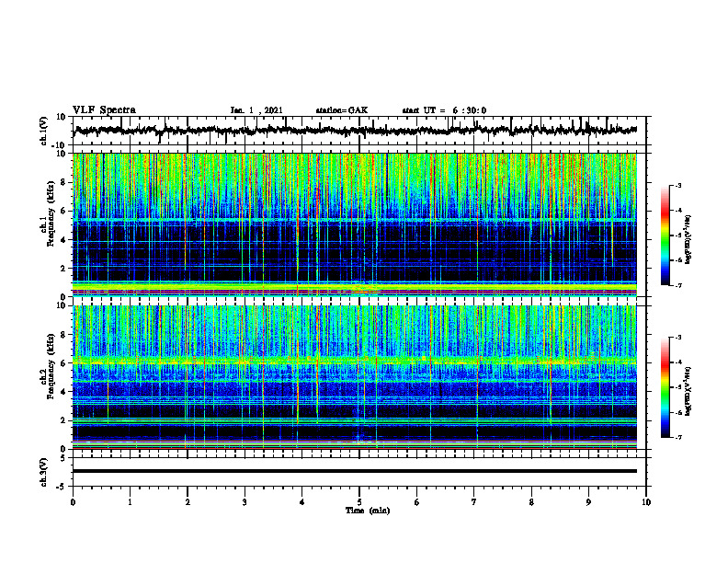Click the "5" minute tick on time axis
Image resolution: width=728 pixels, height=563 pixels.
coord(359,502)
